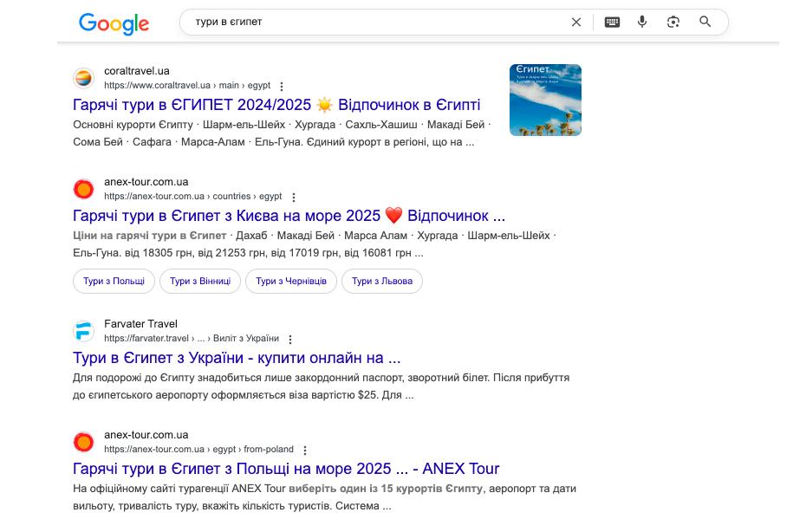The height and width of the screenshot is (532, 806).
Task: Click the first anex-tour.com.ua countries favicon
Action: (x=84, y=189)
